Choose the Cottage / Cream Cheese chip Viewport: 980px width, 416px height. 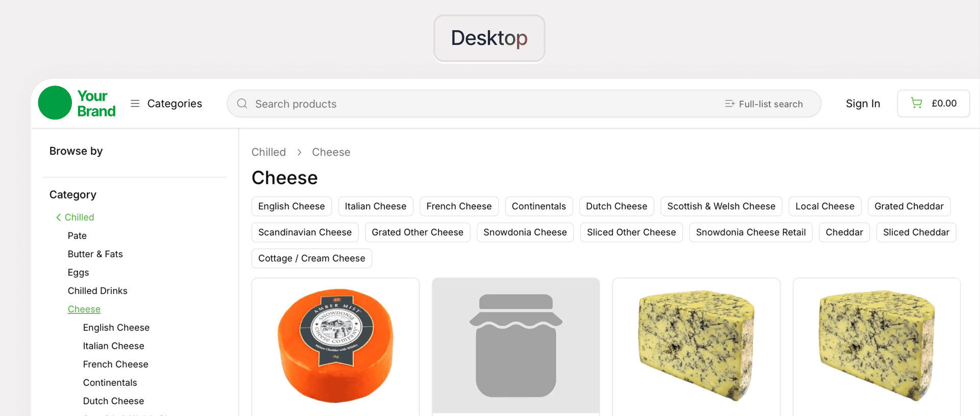tap(311, 258)
